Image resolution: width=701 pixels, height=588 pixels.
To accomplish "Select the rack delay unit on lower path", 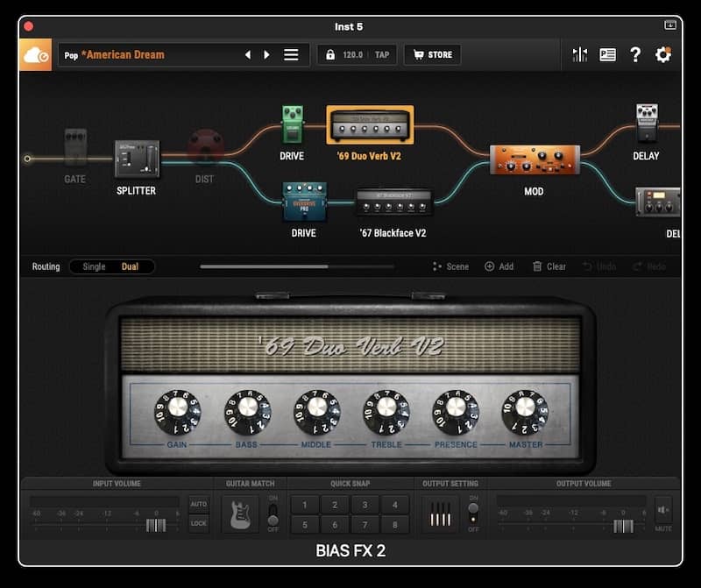I will click(658, 202).
